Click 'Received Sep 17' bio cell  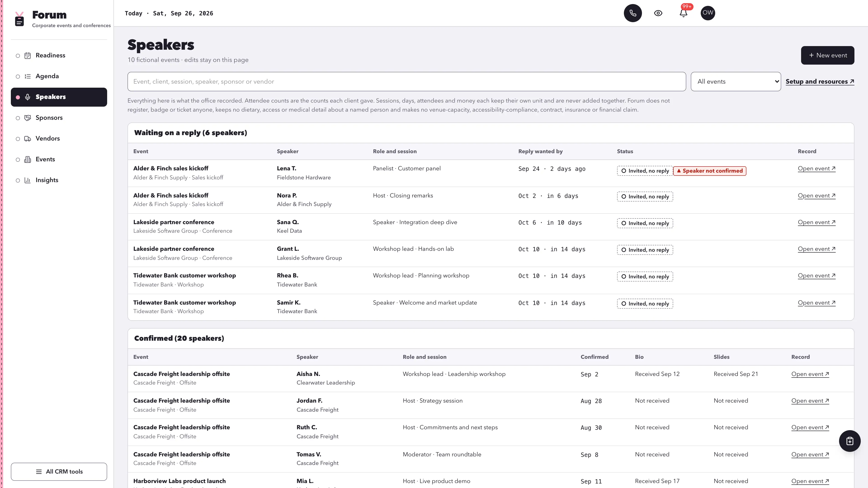pyautogui.click(x=657, y=481)
